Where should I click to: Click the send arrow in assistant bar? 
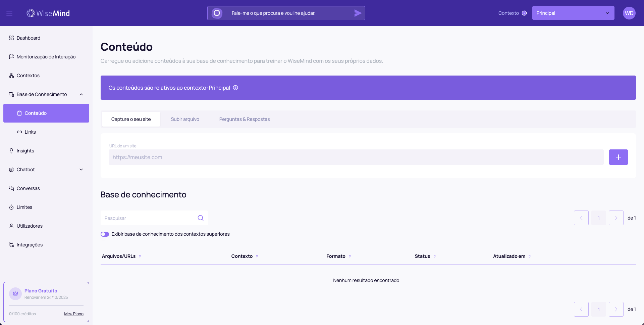coord(358,13)
